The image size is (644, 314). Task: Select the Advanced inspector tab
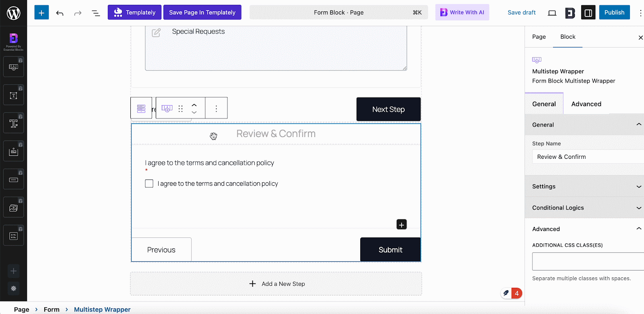[586, 104]
